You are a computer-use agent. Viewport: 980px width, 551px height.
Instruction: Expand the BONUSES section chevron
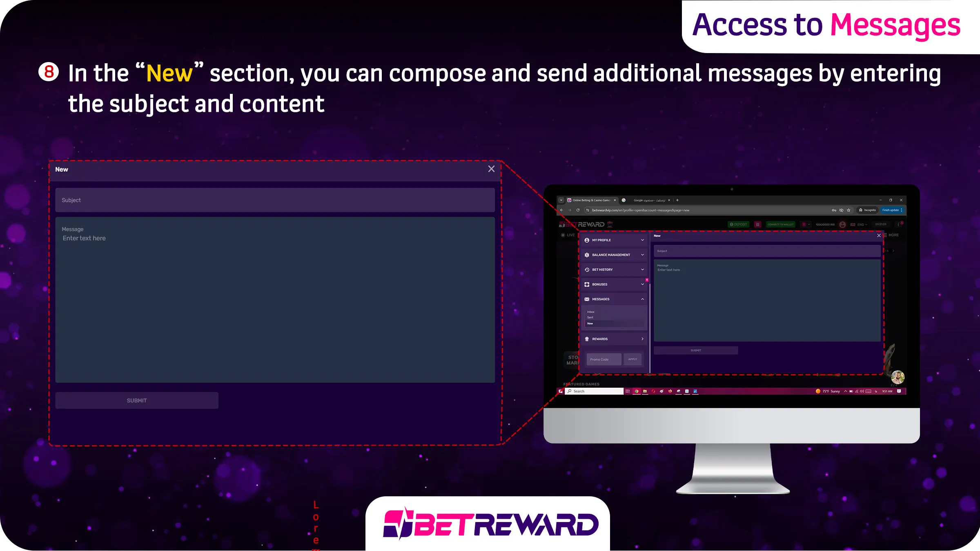(x=642, y=284)
